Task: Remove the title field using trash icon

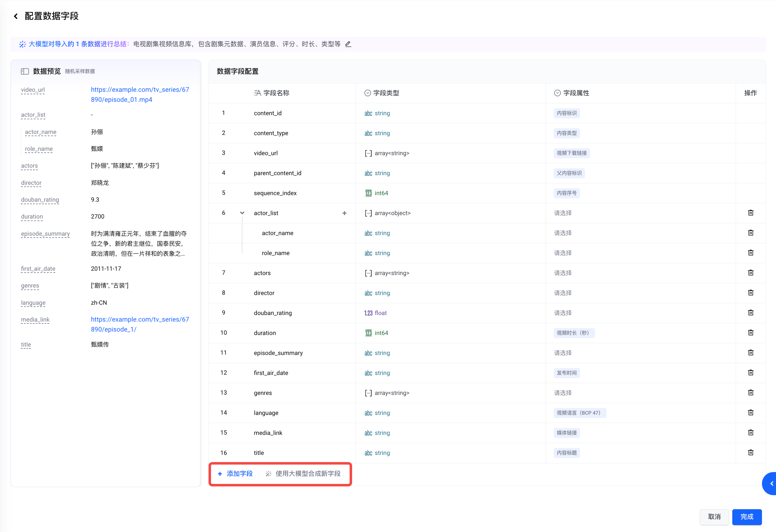Action: coord(750,452)
